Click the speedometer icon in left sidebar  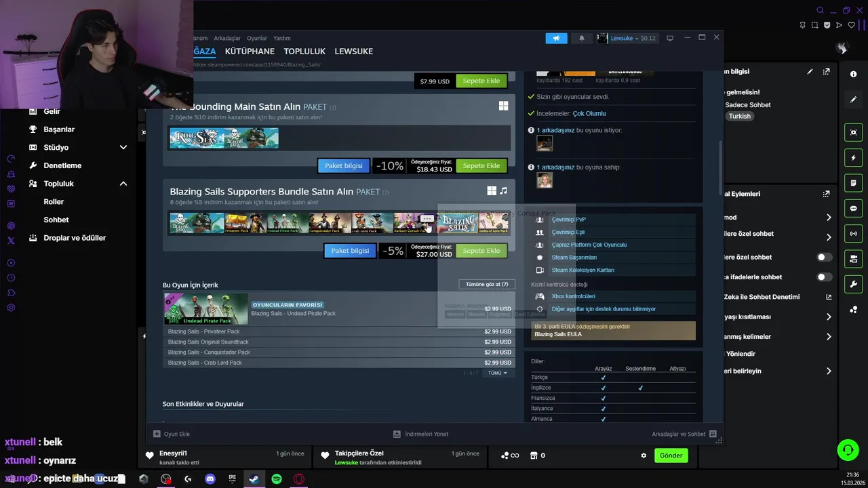pyautogui.click(x=11, y=159)
